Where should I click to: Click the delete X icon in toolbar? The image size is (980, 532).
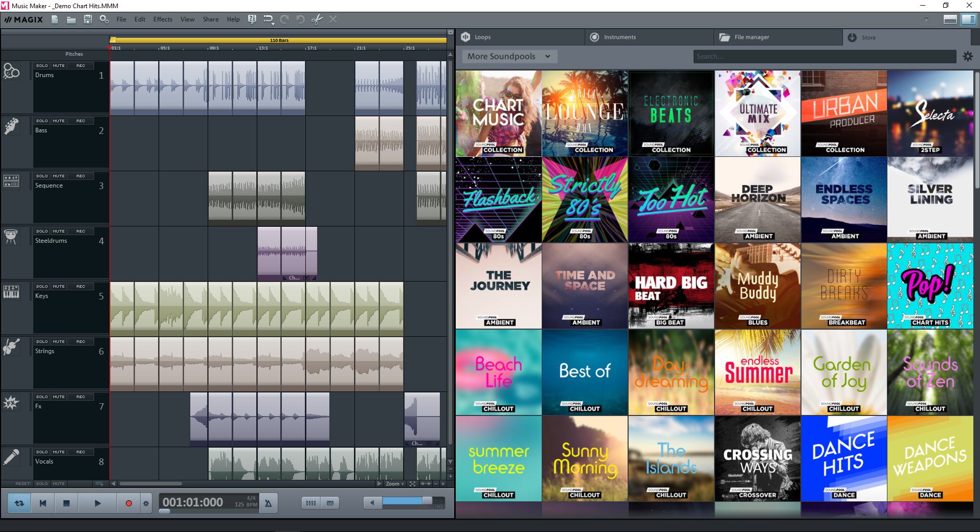click(x=333, y=19)
